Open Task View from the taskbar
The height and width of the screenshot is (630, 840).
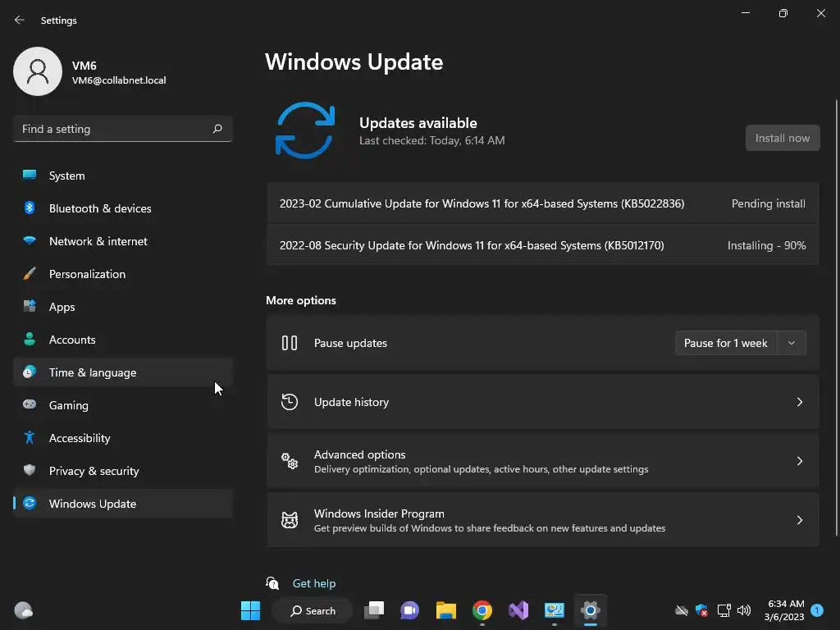point(374,610)
